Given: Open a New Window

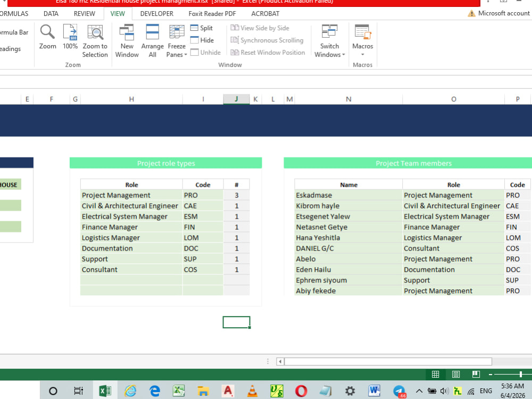Looking at the screenshot, I should (127, 41).
